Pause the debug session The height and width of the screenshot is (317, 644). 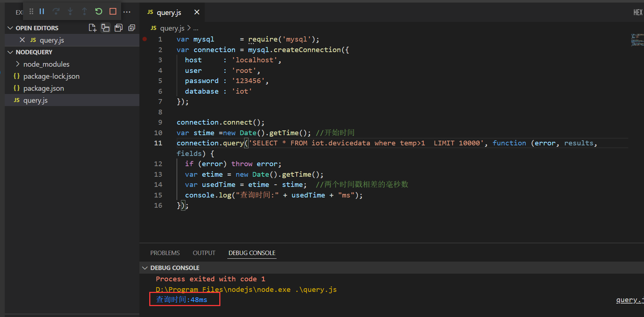pos(42,12)
